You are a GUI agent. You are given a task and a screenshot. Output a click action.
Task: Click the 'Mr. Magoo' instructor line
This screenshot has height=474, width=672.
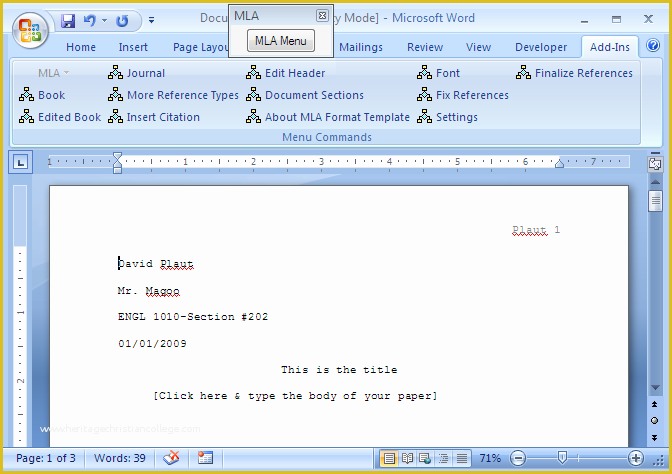click(149, 291)
